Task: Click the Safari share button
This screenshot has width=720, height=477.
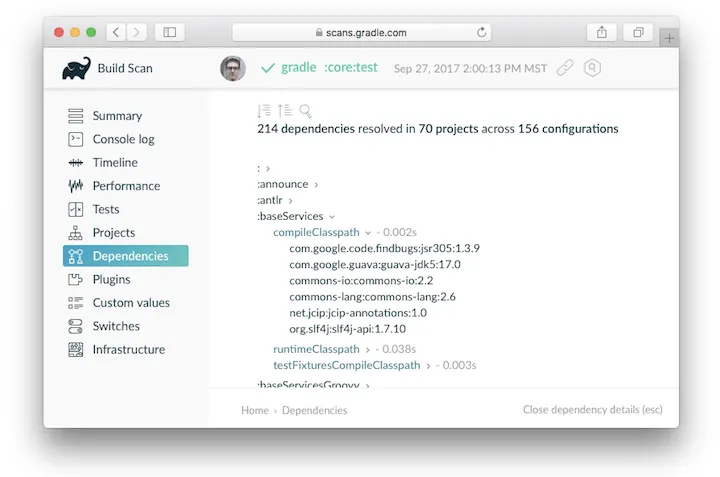Action: click(x=602, y=32)
